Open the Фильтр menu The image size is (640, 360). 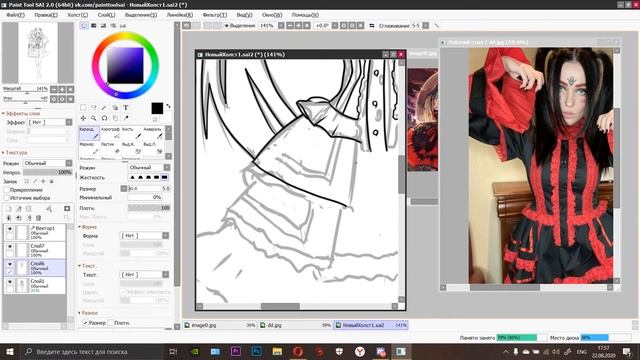click(215, 15)
